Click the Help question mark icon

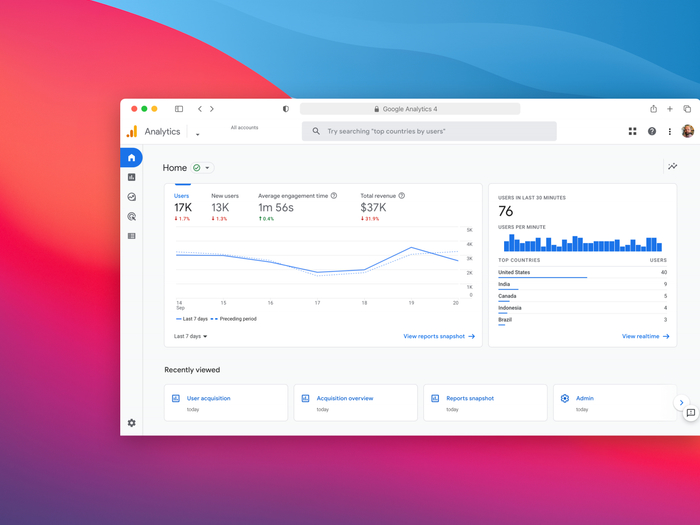pos(652,131)
